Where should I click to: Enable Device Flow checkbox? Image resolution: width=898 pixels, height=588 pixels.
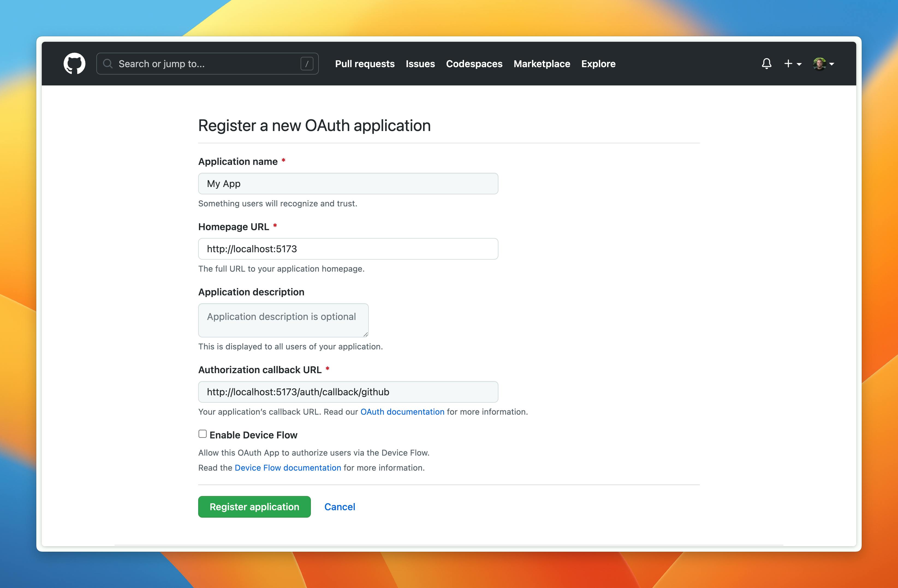coord(203,434)
